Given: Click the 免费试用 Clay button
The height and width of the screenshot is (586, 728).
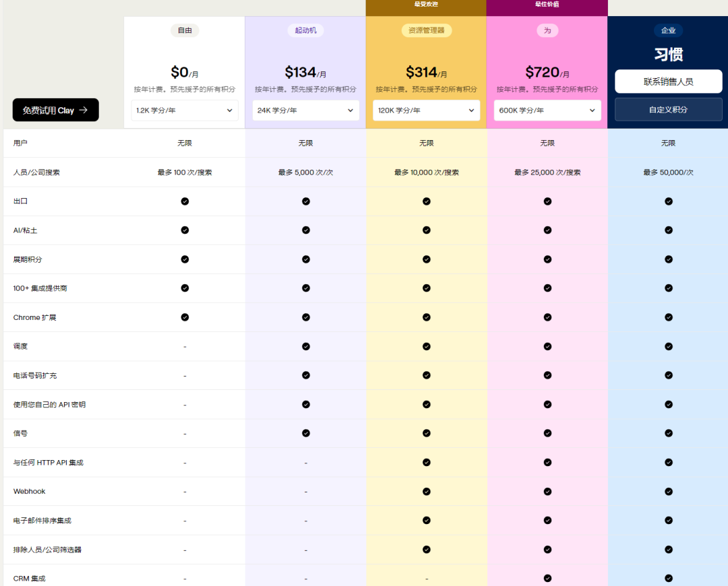Looking at the screenshot, I should tap(55, 110).
